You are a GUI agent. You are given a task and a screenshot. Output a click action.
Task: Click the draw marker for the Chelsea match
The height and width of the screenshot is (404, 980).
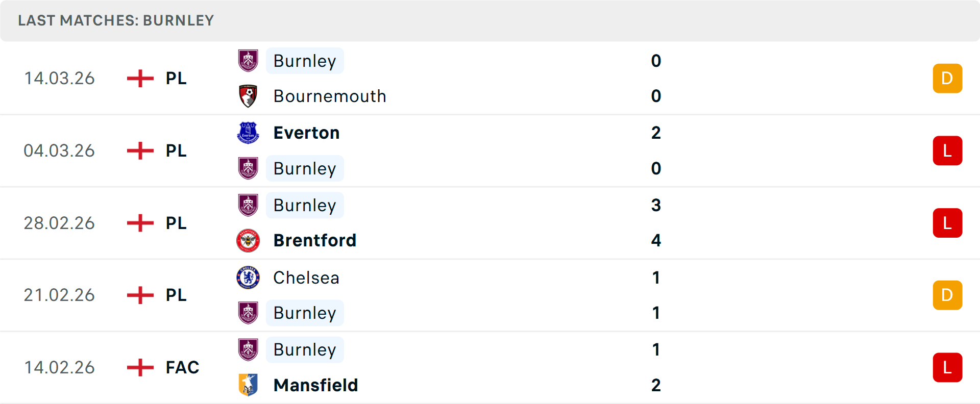(947, 295)
